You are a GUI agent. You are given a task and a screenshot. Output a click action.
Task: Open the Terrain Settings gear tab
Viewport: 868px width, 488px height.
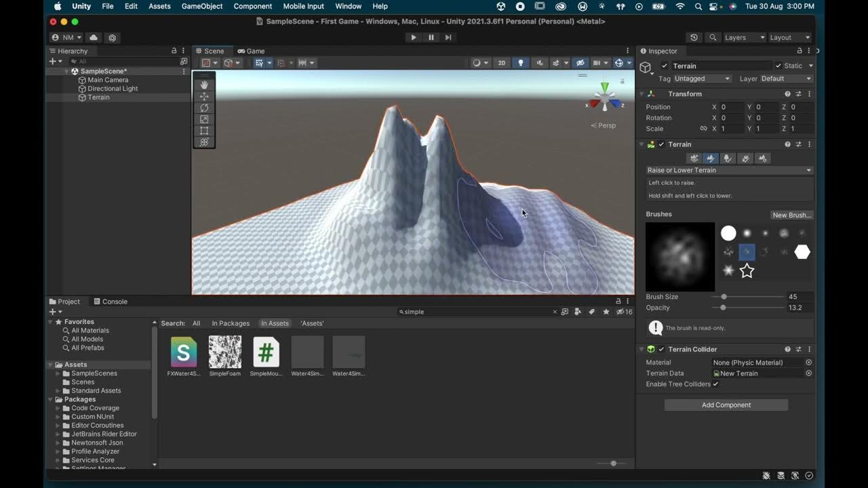(763, 158)
